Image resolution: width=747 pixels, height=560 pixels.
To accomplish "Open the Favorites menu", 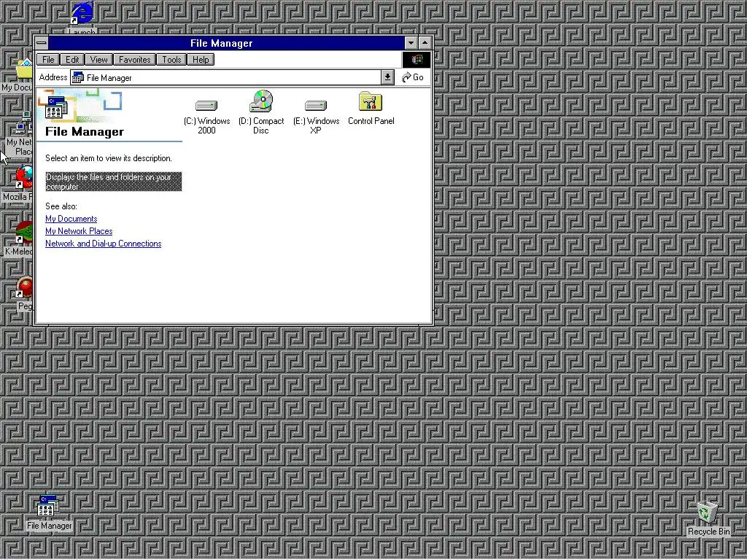I will (134, 60).
